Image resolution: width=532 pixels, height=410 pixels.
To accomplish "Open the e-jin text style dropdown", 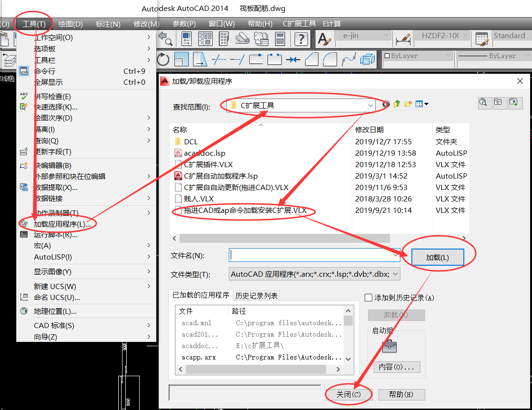I will tap(386, 35).
